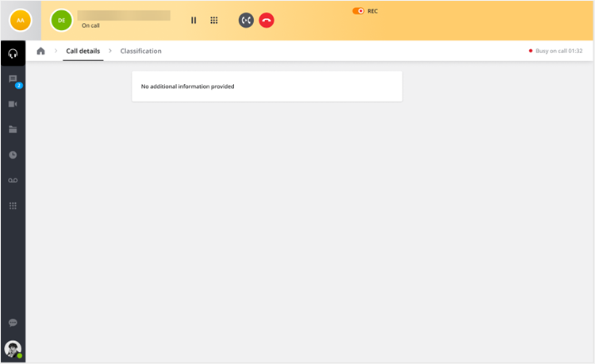595x364 pixels.
Task: Click the user profile photo avatar
Action: [x=13, y=349]
